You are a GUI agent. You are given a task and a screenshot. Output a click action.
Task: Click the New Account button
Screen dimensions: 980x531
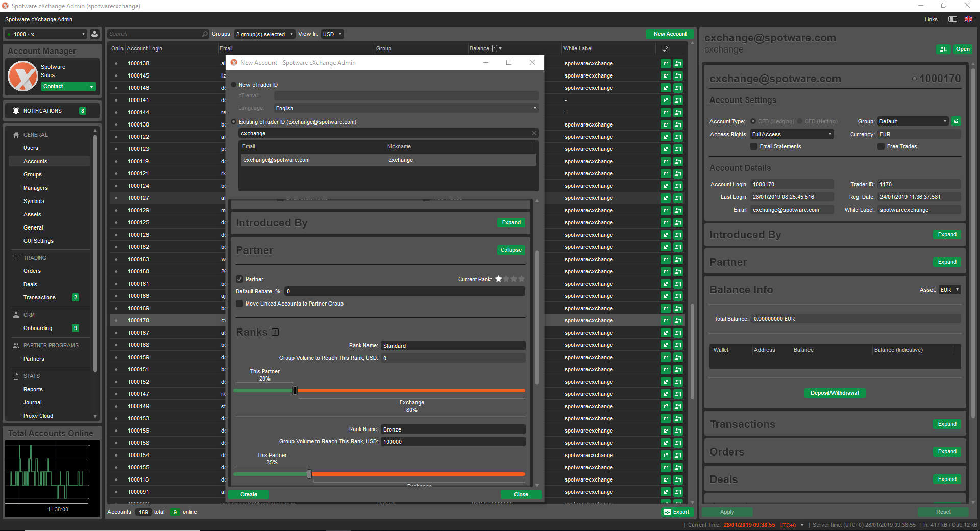[x=670, y=34]
